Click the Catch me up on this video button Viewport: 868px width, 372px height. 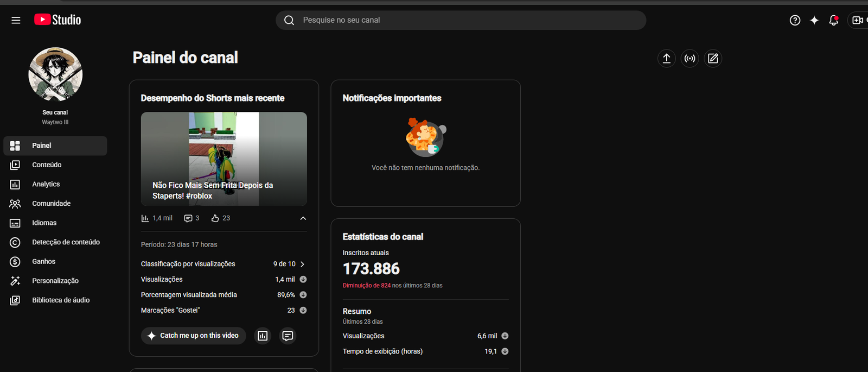point(194,336)
